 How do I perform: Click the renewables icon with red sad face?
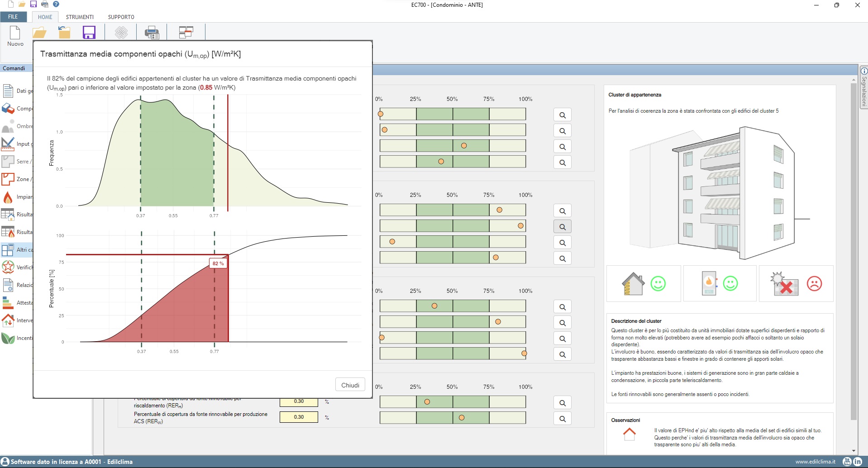click(796, 284)
